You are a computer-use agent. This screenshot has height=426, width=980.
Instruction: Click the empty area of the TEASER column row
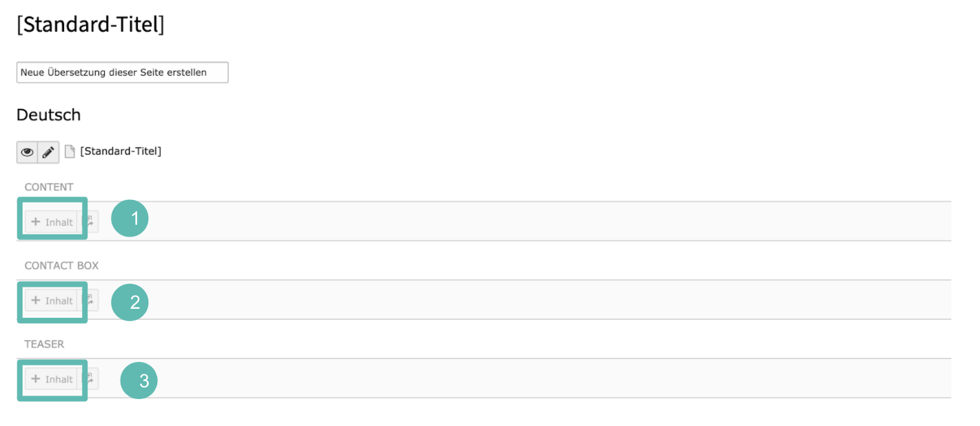551,378
